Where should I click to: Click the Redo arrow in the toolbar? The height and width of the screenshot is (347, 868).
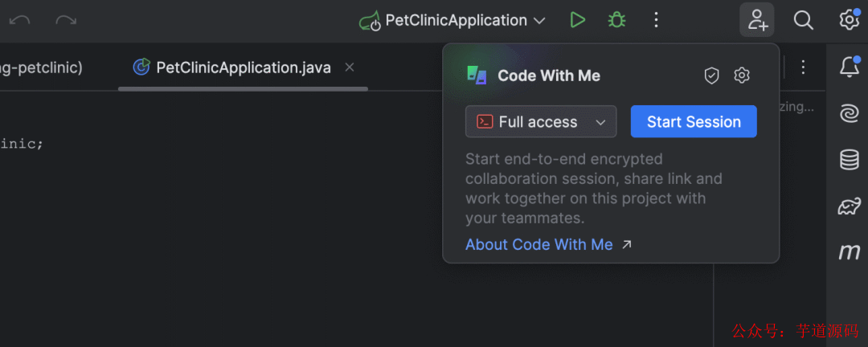click(x=66, y=20)
